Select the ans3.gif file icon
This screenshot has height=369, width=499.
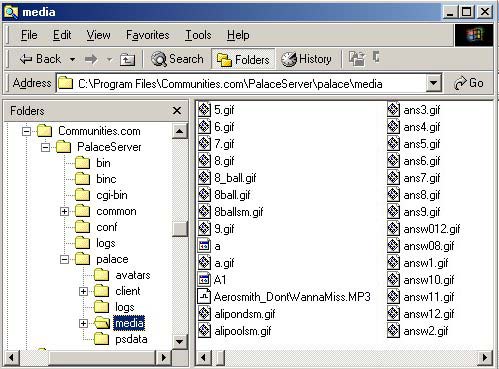tap(393, 109)
